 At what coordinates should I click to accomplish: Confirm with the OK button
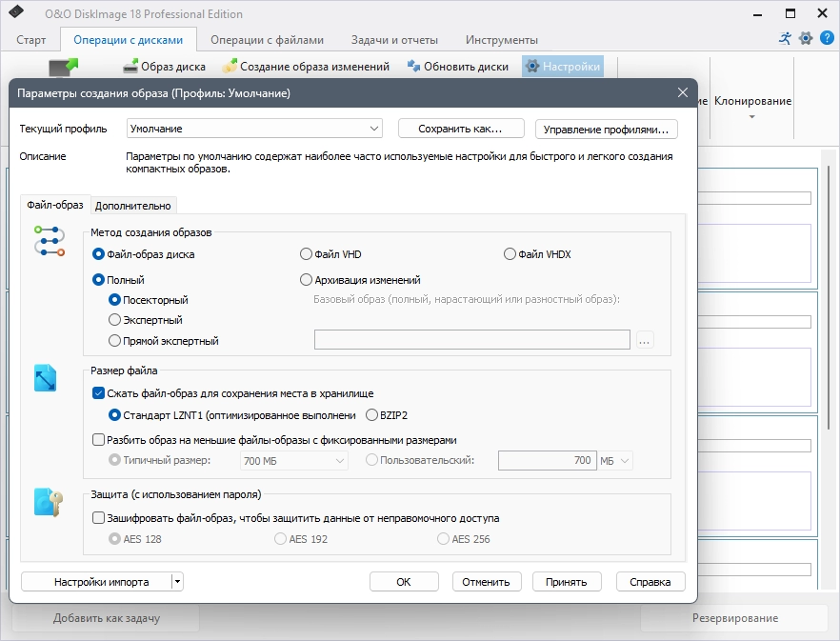(x=404, y=582)
